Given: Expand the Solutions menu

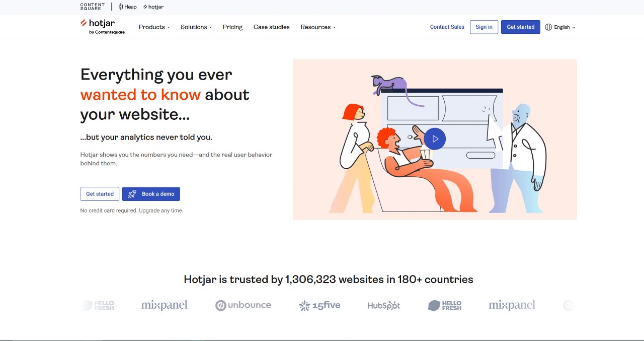Looking at the screenshot, I should [196, 27].
